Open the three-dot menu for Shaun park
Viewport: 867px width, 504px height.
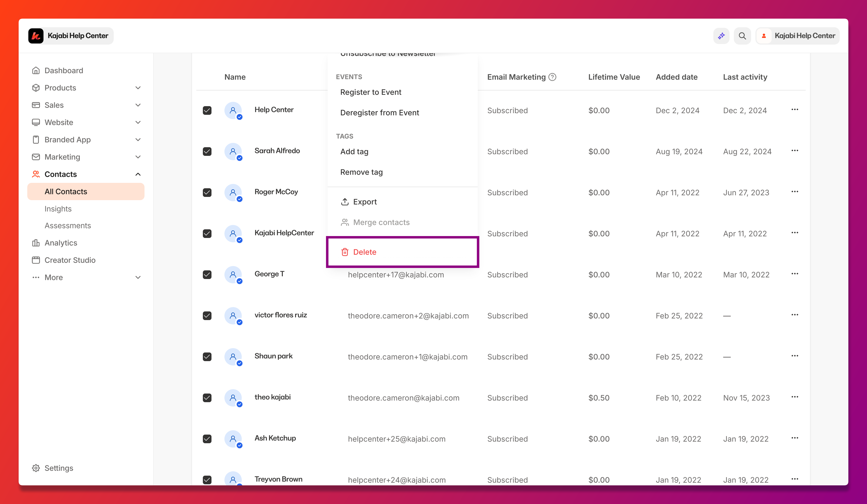click(794, 356)
